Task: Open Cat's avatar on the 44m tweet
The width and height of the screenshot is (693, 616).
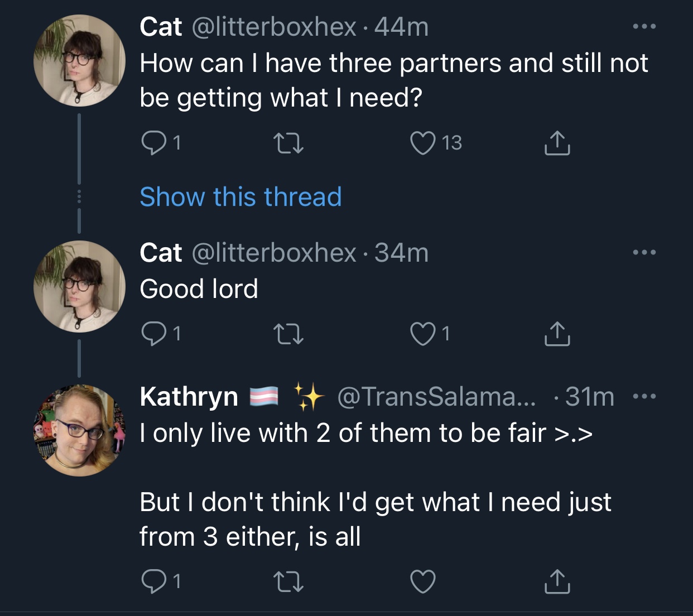Action: [x=79, y=61]
